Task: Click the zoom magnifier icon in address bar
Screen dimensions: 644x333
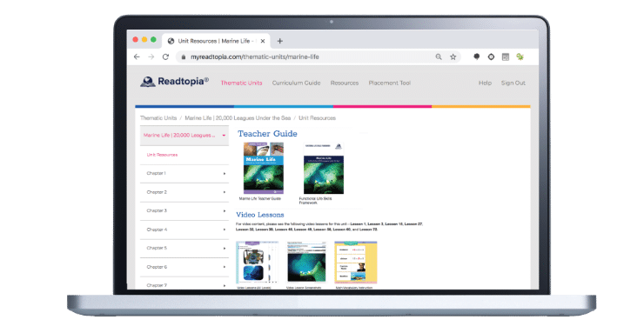Action: [439, 57]
